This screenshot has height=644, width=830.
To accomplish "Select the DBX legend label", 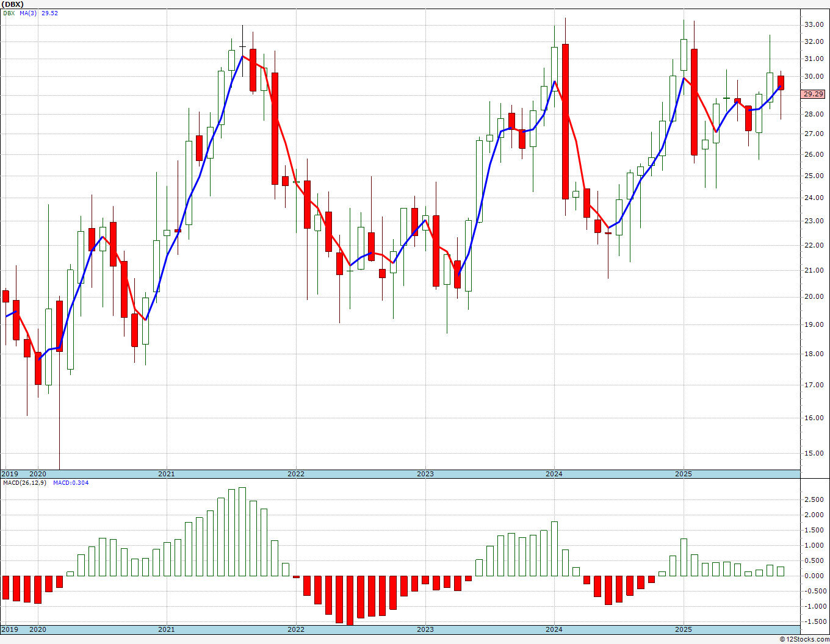I will [9, 13].
